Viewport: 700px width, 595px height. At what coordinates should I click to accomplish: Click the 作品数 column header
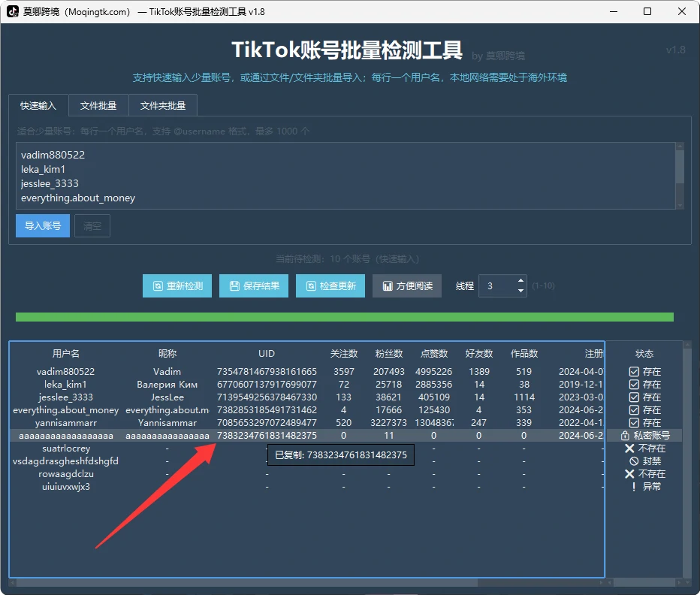point(524,354)
